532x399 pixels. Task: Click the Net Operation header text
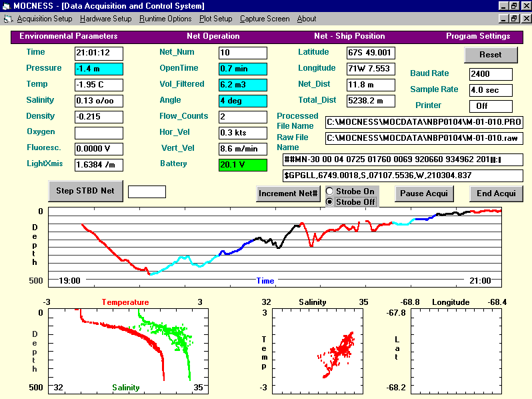coord(213,36)
